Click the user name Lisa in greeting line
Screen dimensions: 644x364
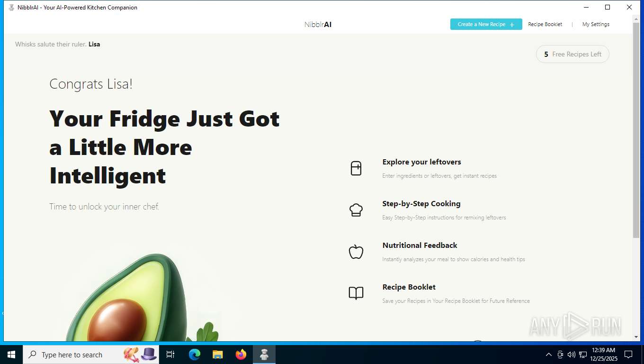[94, 44]
